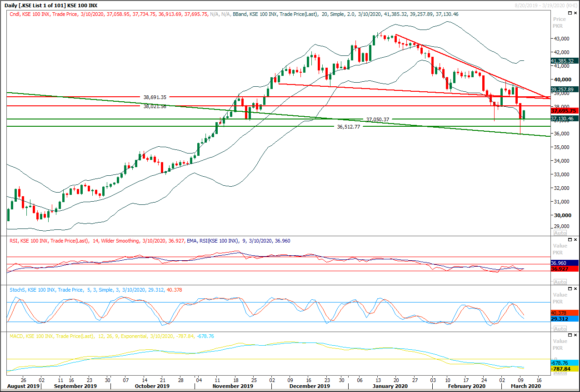
Task: Click the 38,021.56 resistance level label
Action: click(x=155, y=106)
